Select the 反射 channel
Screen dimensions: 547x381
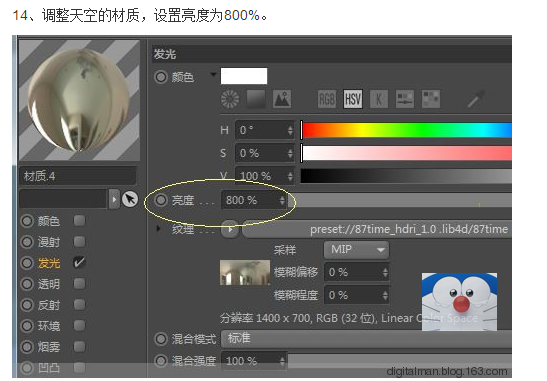pyautogui.click(x=48, y=305)
